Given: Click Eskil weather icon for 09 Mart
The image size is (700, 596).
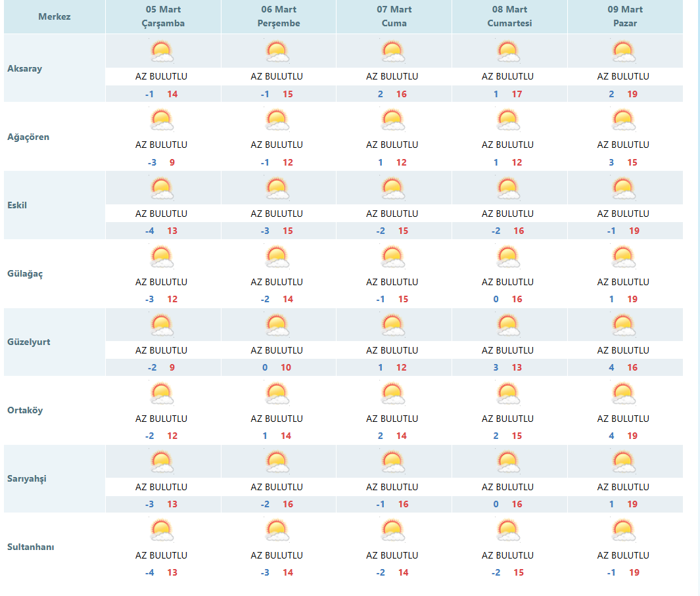Looking at the screenshot, I should coord(624,189).
